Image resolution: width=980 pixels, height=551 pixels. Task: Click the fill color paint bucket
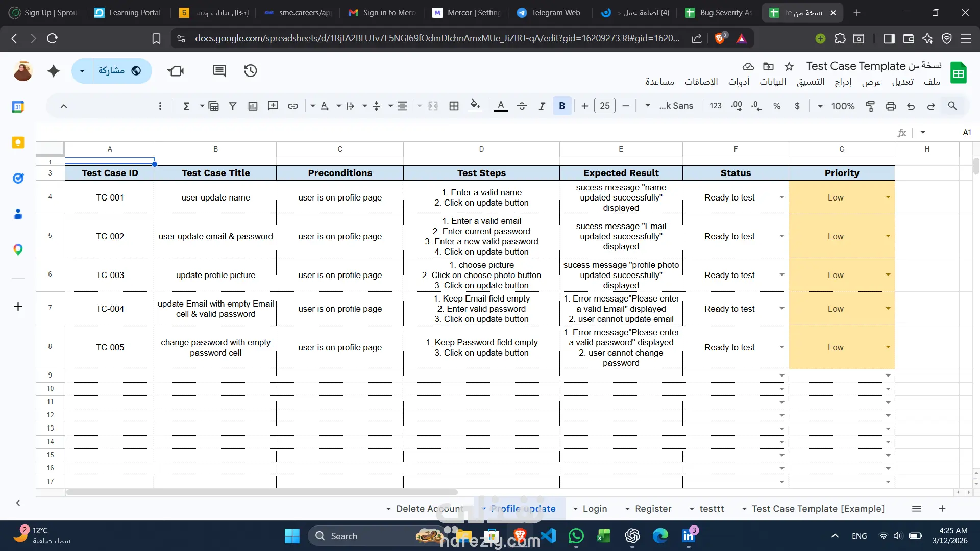pos(475,106)
